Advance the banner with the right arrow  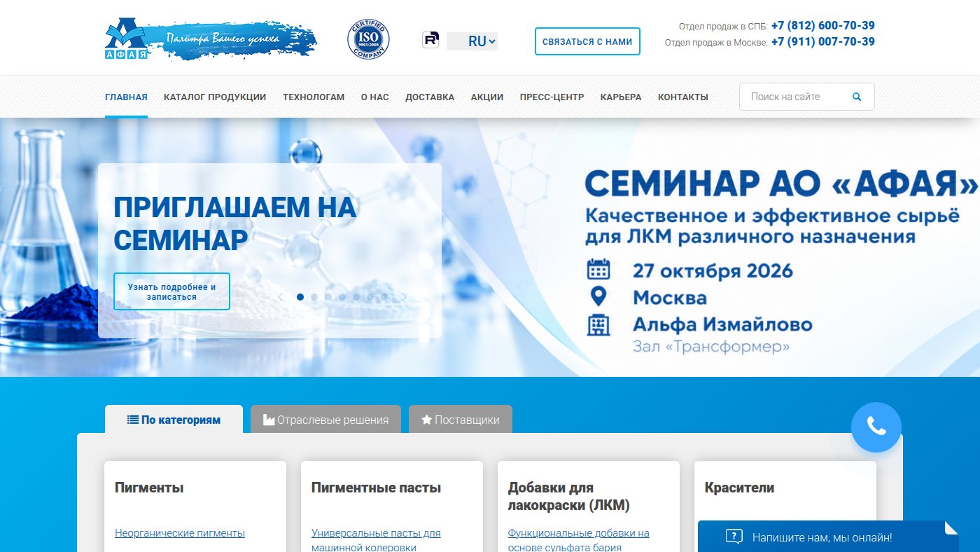(404, 297)
